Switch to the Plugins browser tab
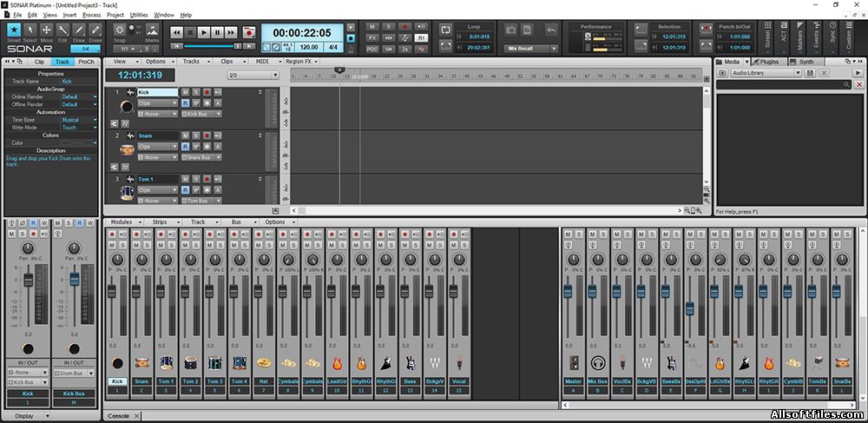The height and width of the screenshot is (423, 868). click(x=768, y=62)
